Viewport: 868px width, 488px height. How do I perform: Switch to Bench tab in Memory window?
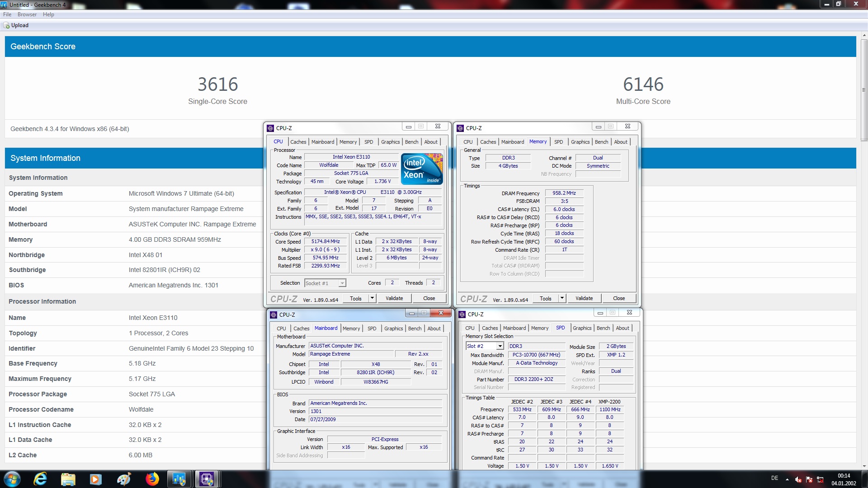[601, 142]
